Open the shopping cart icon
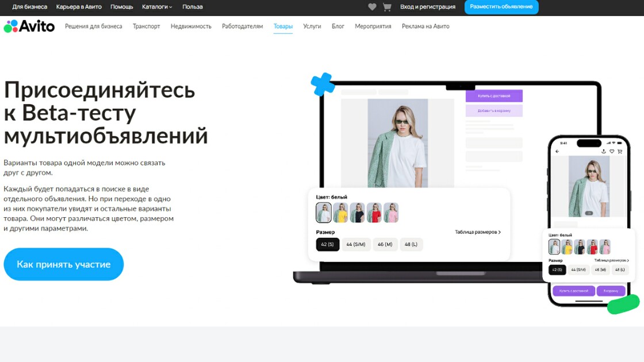Screen dimensions: 644x362 [x=387, y=6]
